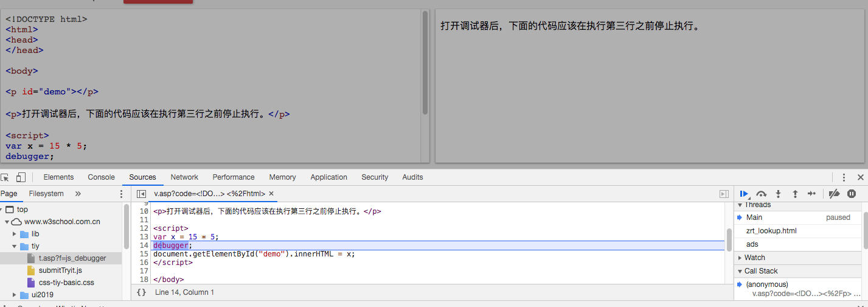This screenshot has height=307, width=868.
Task: Select the ads thread
Action: pos(798,244)
